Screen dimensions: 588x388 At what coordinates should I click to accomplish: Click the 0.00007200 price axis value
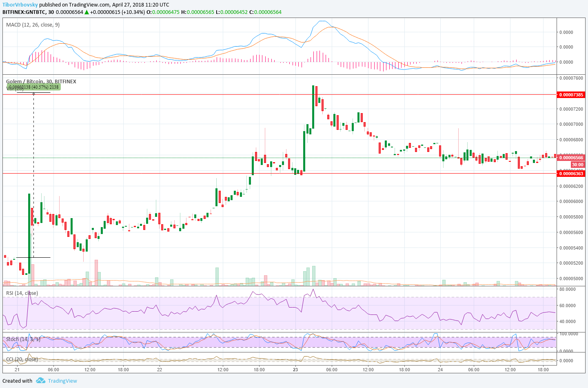[571, 109]
